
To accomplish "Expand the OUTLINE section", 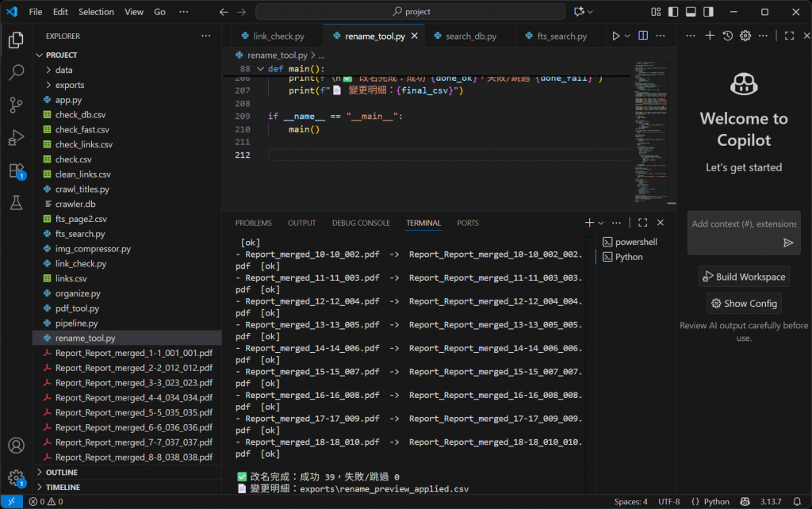I will [x=62, y=473].
